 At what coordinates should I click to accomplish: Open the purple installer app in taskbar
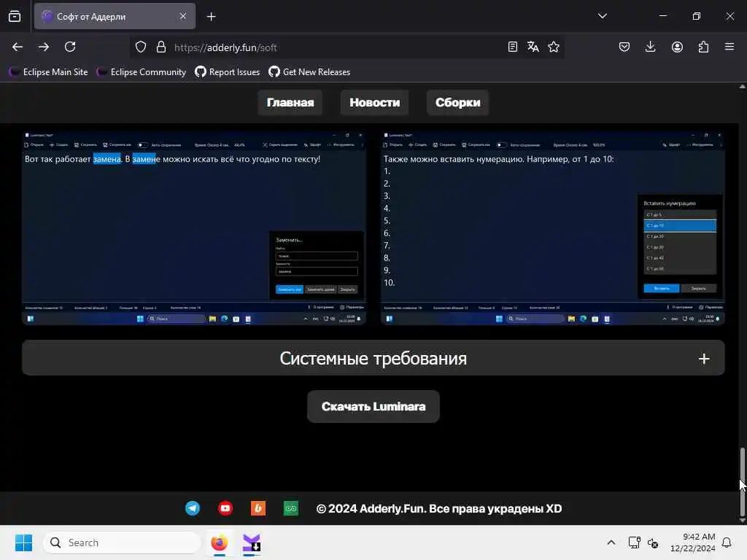[252, 542]
